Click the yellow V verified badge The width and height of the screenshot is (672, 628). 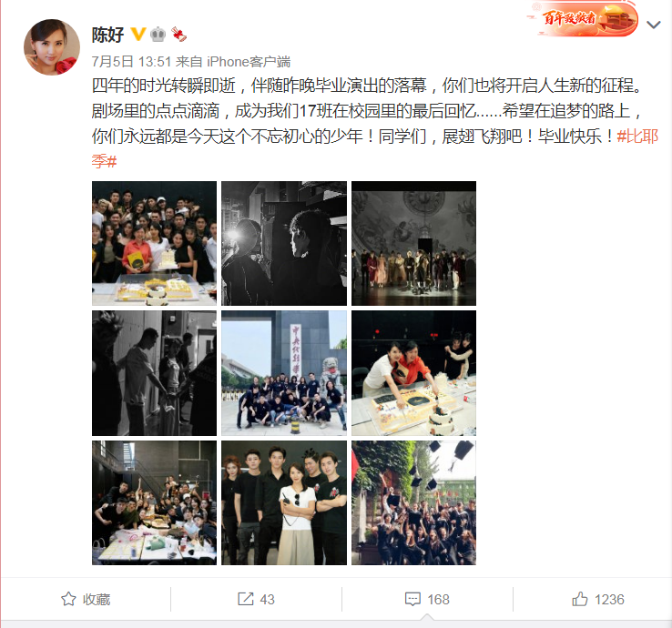click(138, 34)
